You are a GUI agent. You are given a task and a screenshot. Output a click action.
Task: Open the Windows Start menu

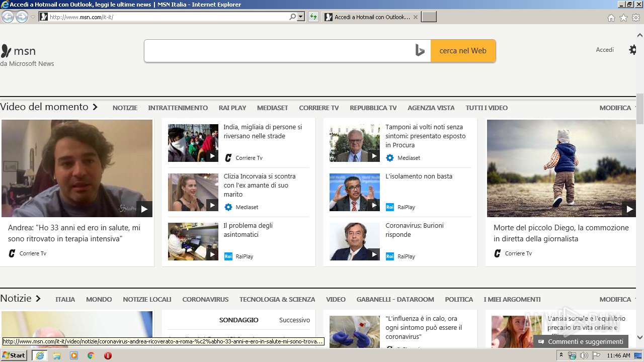pyautogui.click(x=14, y=355)
